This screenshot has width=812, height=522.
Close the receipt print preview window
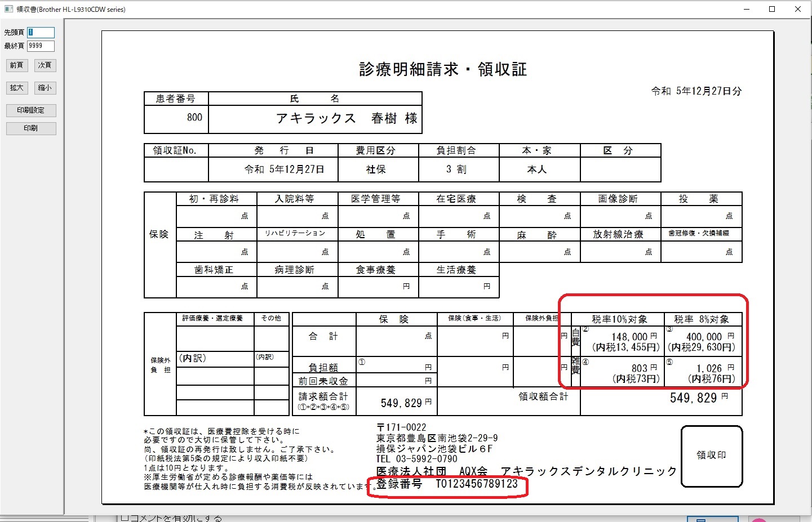(x=798, y=9)
